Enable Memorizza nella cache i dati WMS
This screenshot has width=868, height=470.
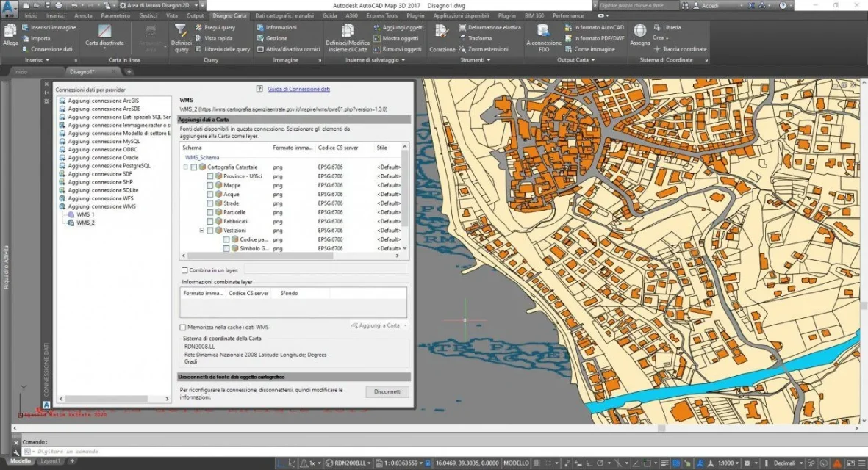183,328
